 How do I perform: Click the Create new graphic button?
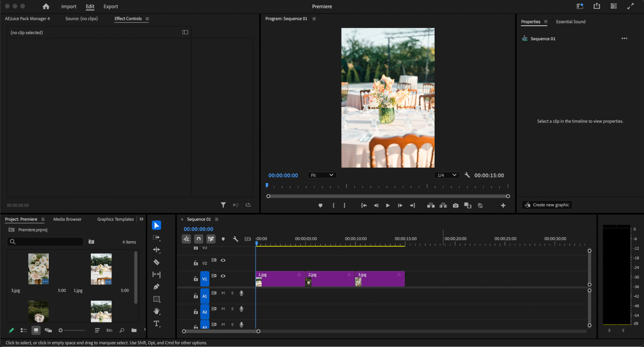(547, 205)
